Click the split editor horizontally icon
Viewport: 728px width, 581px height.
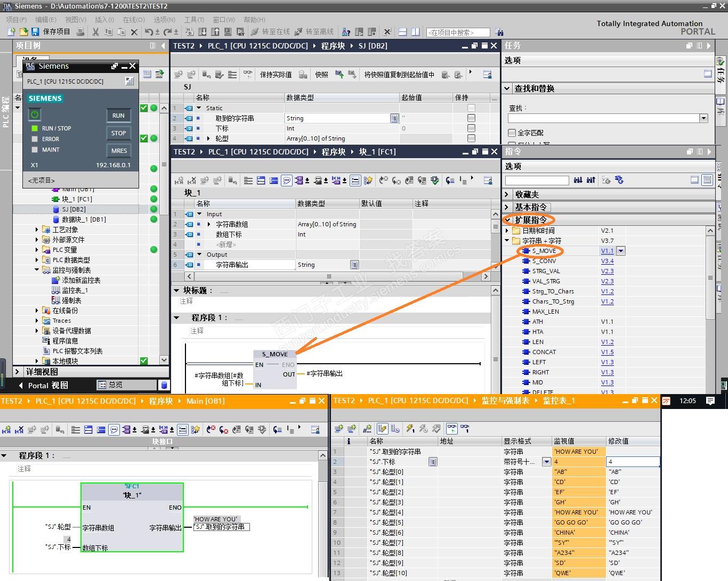click(x=403, y=32)
